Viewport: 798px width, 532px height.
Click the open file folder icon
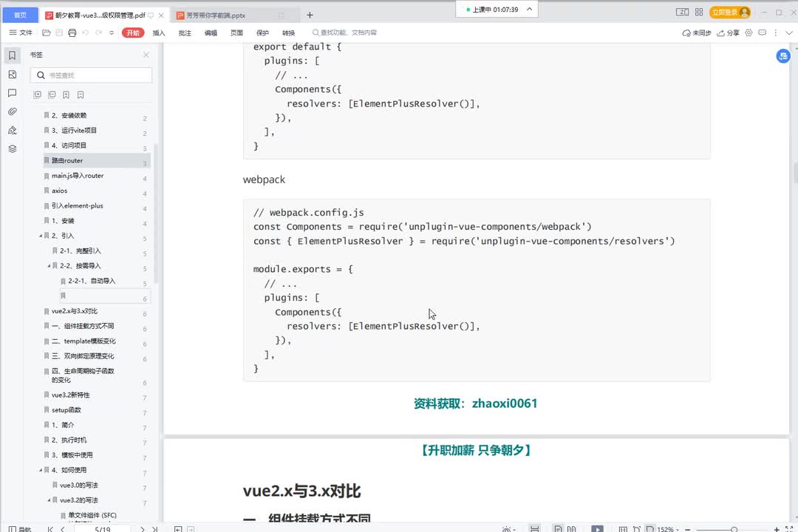pos(47,33)
